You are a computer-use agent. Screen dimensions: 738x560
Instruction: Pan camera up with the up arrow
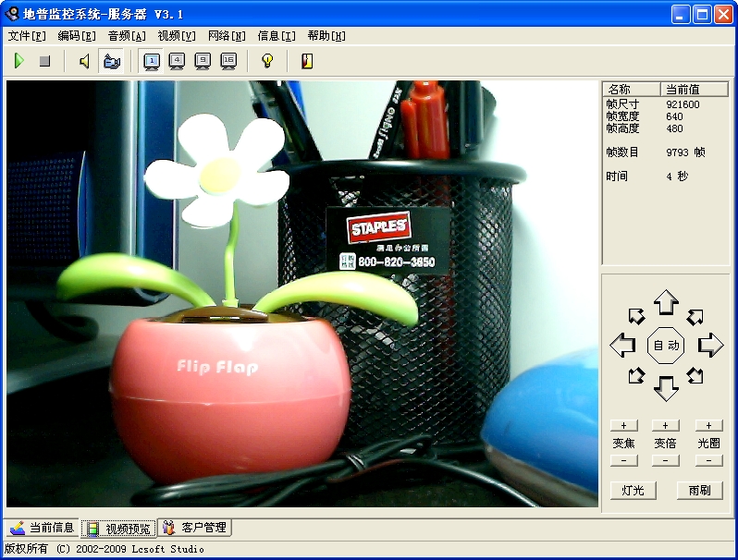pyautogui.click(x=666, y=302)
